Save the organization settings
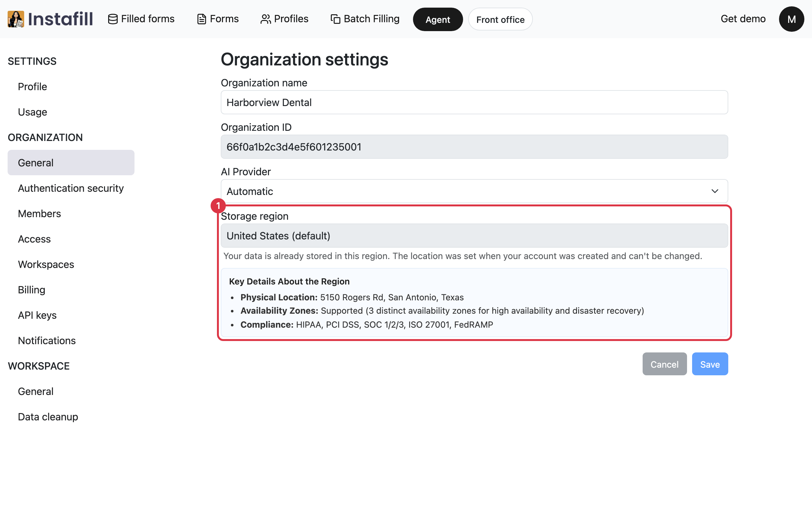Screen dimensions: 812x508 (x=710, y=364)
